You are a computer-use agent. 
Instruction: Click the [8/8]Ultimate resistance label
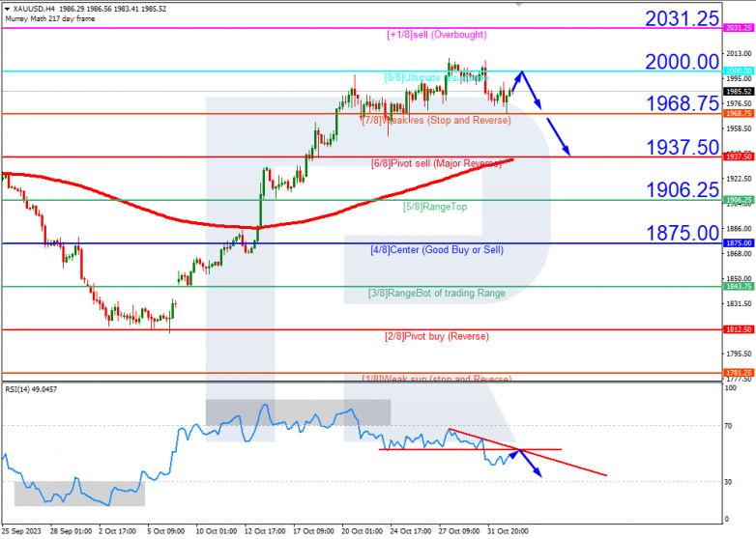point(436,77)
